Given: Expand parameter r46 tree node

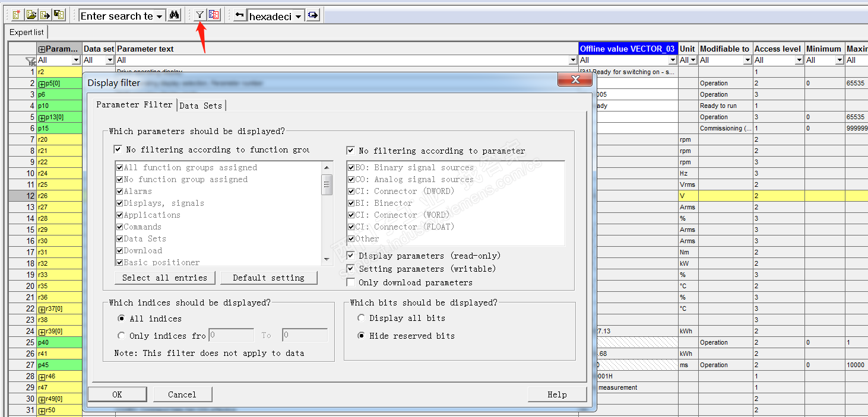Looking at the screenshot, I should (42, 377).
